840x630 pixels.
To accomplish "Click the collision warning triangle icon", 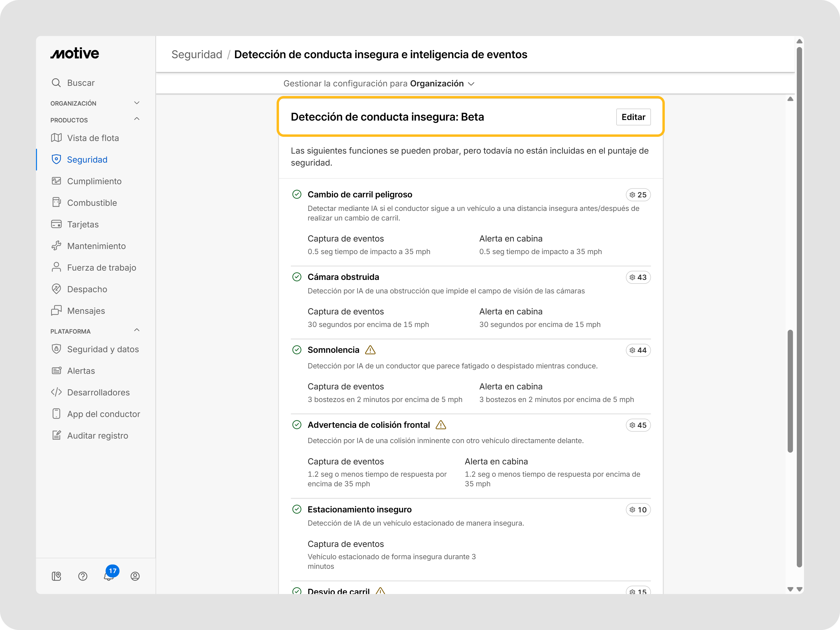I will (x=440, y=424).
